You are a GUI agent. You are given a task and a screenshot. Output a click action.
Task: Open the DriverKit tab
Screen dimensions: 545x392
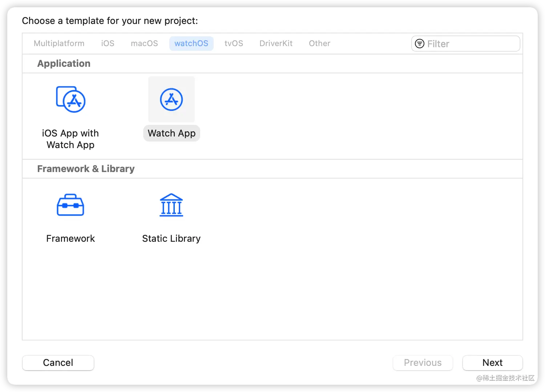[x=276, y=44]
